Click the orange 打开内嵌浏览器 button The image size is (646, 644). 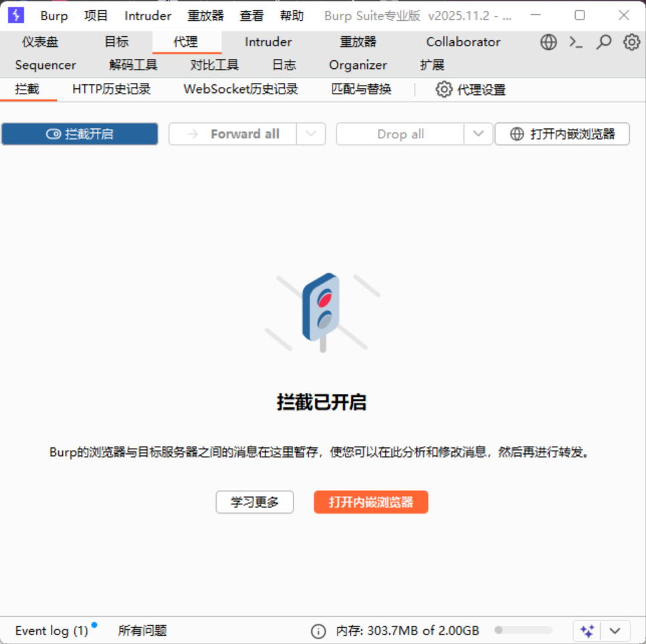tap(370, 502)
